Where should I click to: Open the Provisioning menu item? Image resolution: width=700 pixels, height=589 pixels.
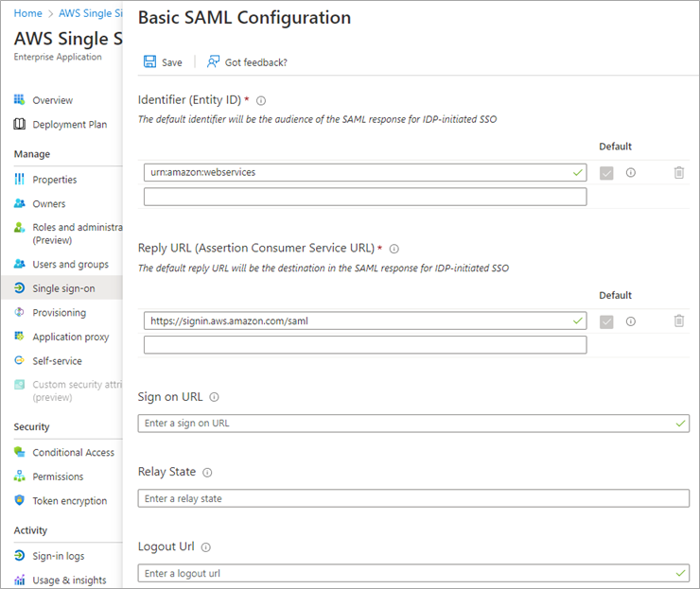(x=59, y=313)
